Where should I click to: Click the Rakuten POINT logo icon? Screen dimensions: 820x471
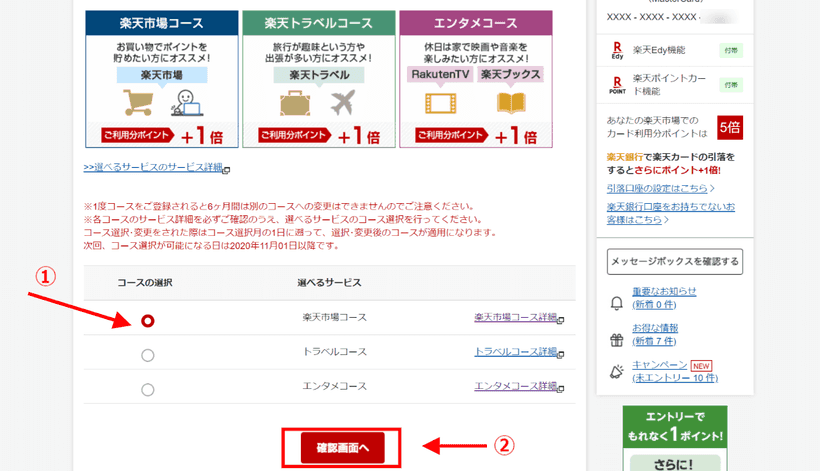tap(617, 85)
